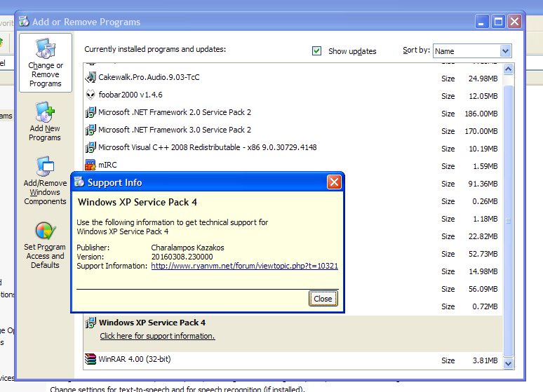Screen dimensions: 543x392
Task: Click the scroll up arrow of program list
Action: tap(508, 69)
